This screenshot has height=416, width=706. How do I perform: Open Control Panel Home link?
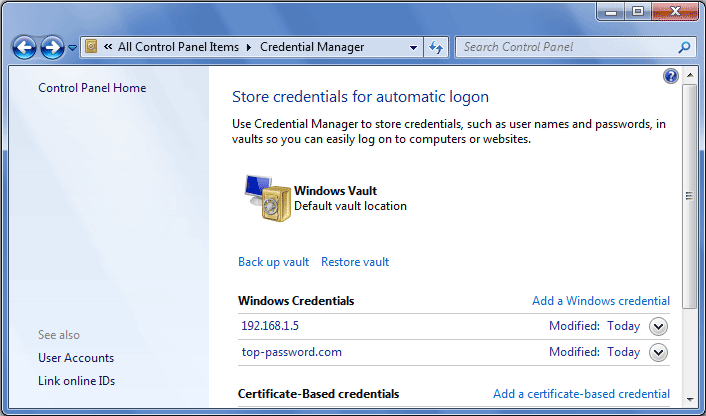click(92, 88)
